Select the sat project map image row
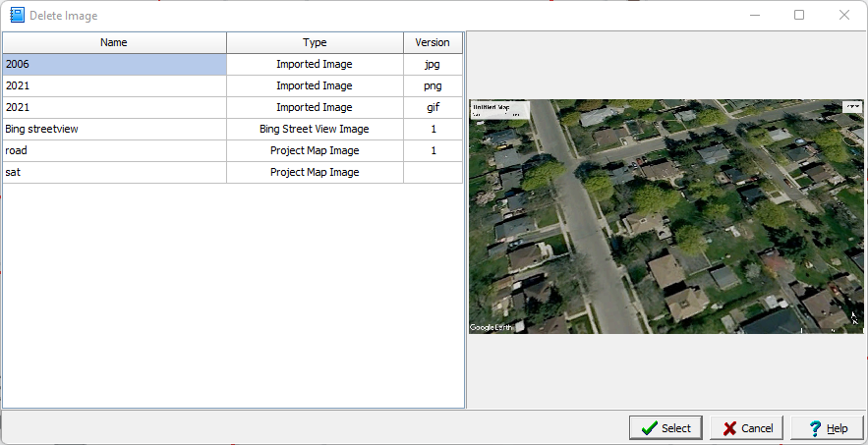This screenshot has width=868, height=445. coord(114,173)
